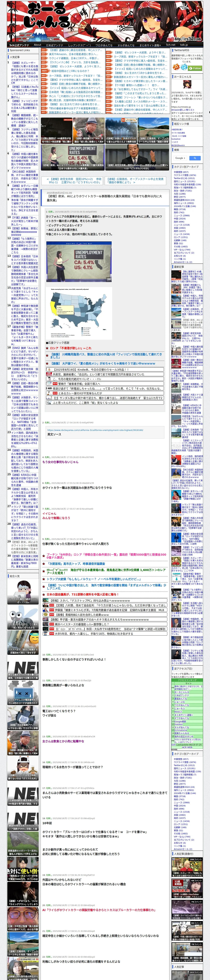This screenshot has width=210, height=980.
Task: Select comment ホワイトカラー職は氷河期並みの狭き門
Action: (x=77, y=487)
